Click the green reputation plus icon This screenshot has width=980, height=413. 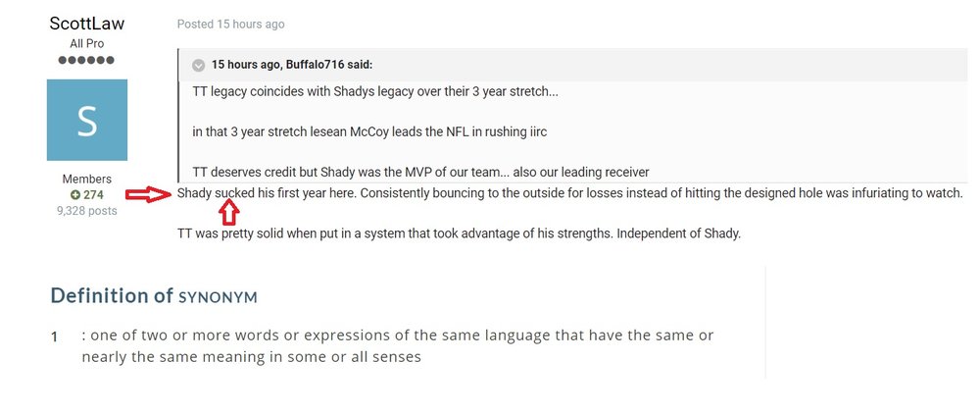click(75, 195)
